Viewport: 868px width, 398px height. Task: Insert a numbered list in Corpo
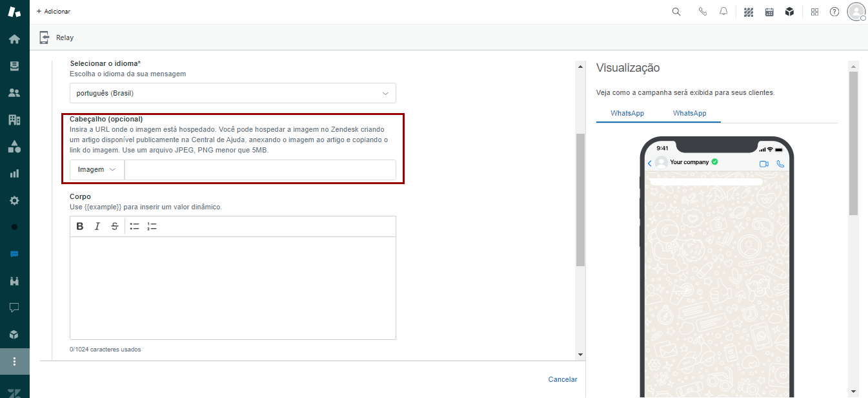[x=152, y=226]
